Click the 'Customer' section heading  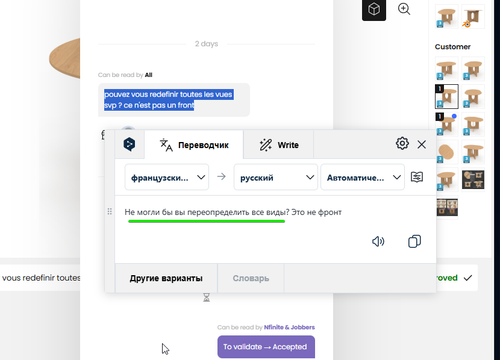point(452,47)
